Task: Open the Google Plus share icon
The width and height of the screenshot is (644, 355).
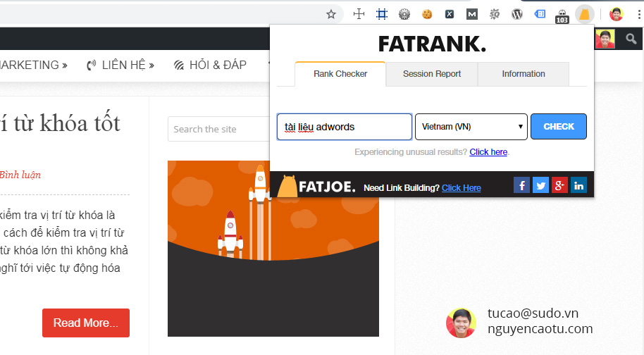Action: (559, 185)
